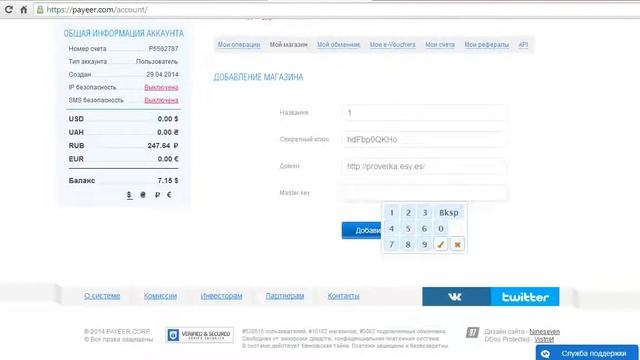Select total balance 7.15 $

tap(168, 180)
